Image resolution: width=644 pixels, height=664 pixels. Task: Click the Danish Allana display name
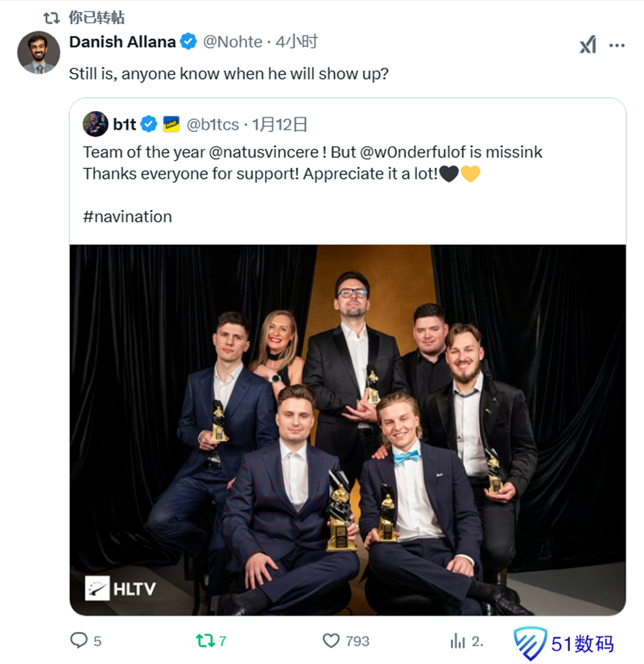coord(122,41)
